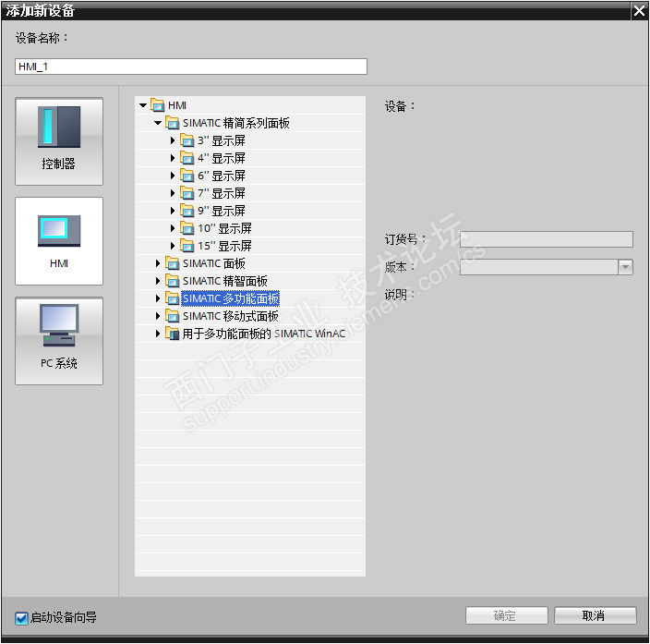Click the 取消 button
The image size is (650, 644).
click(x=596, y=615)
